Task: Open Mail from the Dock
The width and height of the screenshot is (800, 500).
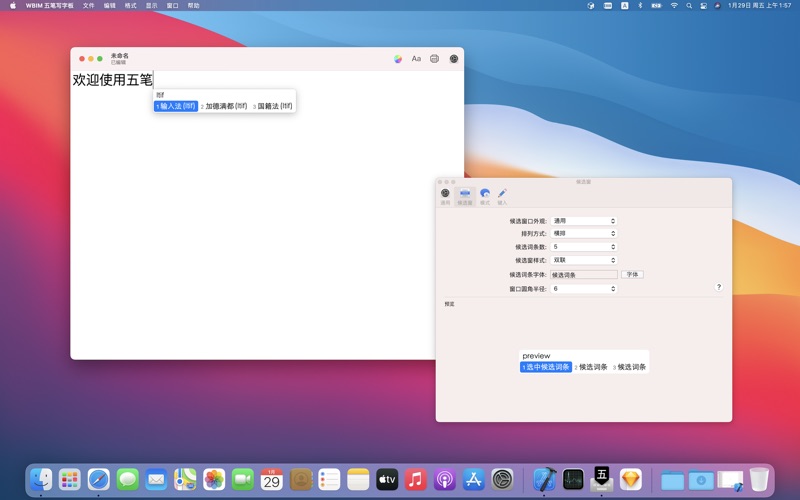Action: (156, 480)
